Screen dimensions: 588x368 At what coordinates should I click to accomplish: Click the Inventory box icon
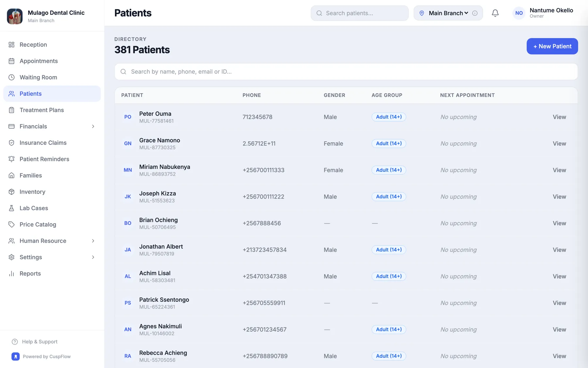[x=11, y=192]
